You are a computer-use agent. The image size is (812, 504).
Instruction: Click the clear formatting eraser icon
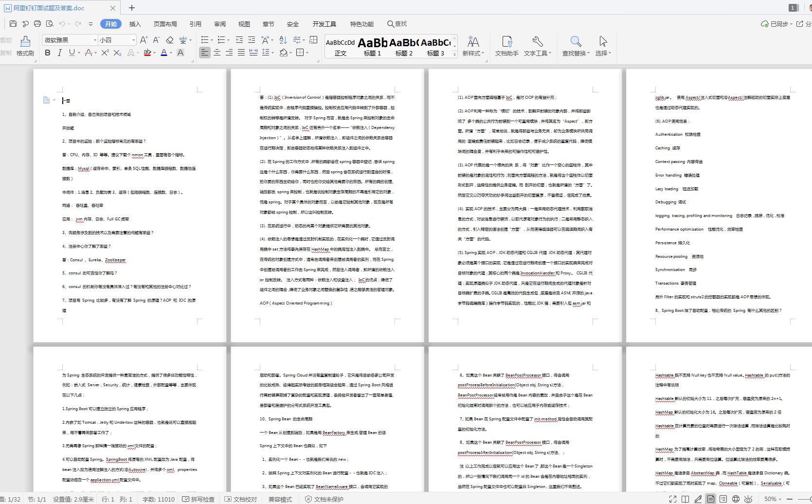pyautogui.click(x=170, y=40)
